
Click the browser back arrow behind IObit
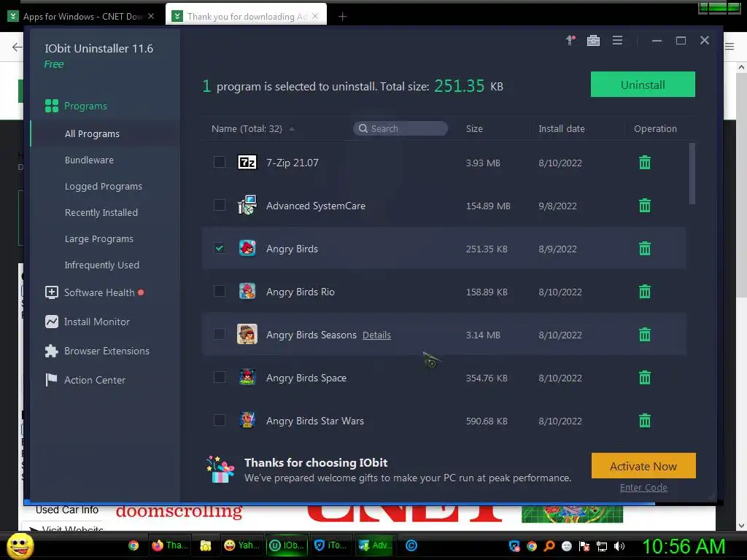coord(17,47)
